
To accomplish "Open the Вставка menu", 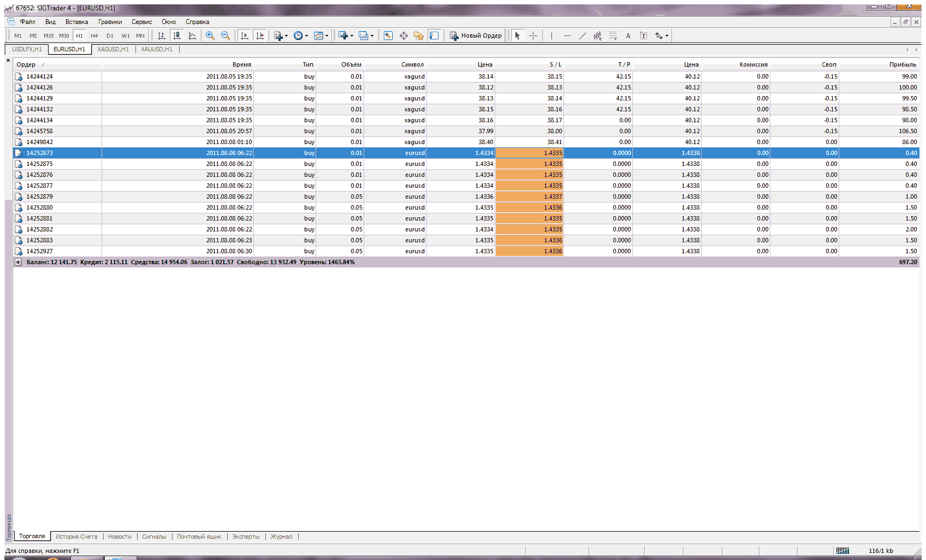I will [x=76, y=22].
